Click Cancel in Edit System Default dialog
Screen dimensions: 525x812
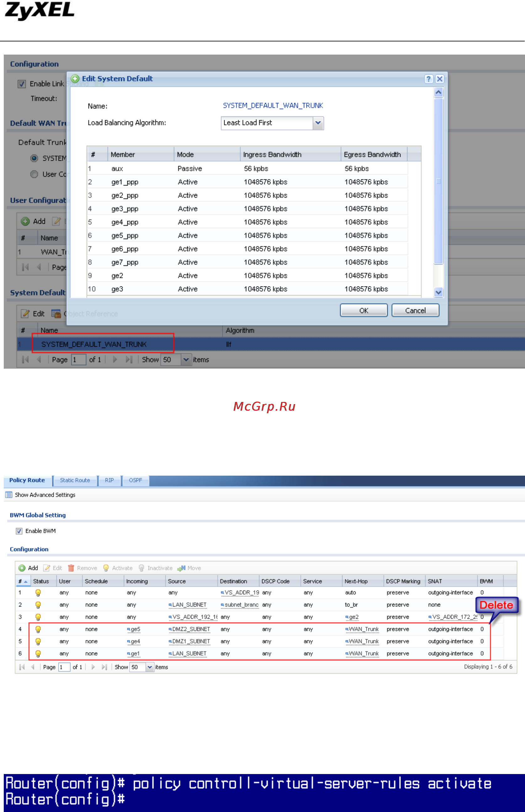(415, 310)
